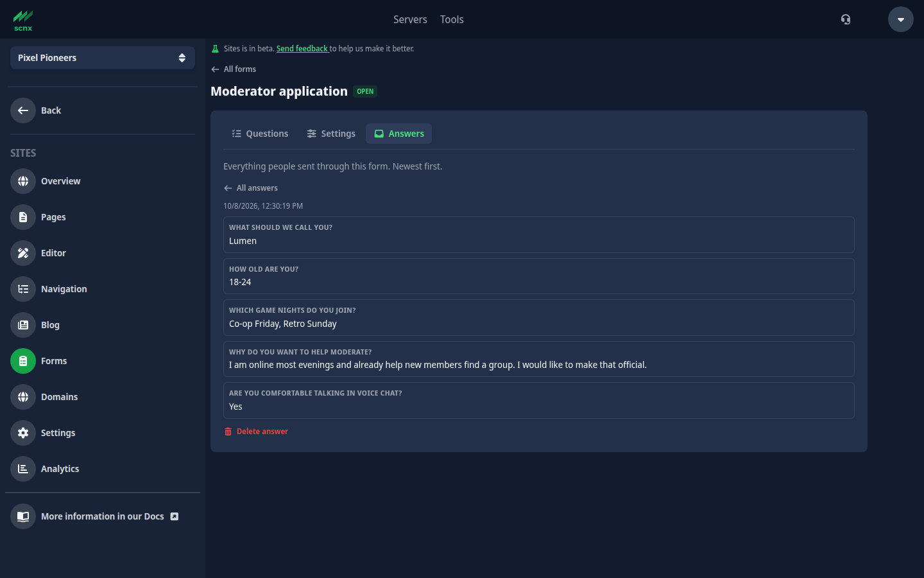Click the Analytics label in sidebar
The image size is (924, 578).
pyautogui.click(x=60, y=469)
